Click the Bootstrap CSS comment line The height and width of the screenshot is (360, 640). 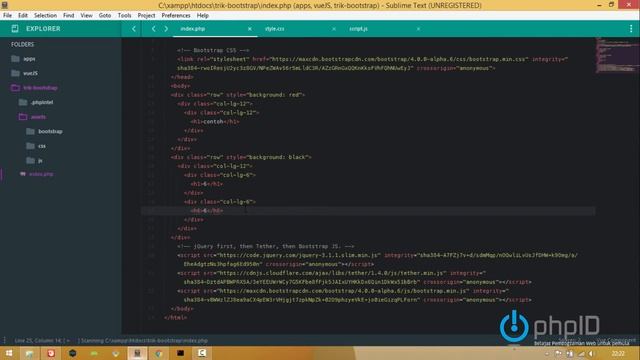(213, 50)
